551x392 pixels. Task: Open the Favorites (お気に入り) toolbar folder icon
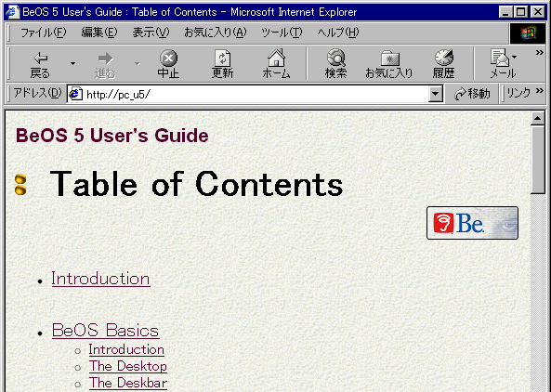[x=389, y=64]
